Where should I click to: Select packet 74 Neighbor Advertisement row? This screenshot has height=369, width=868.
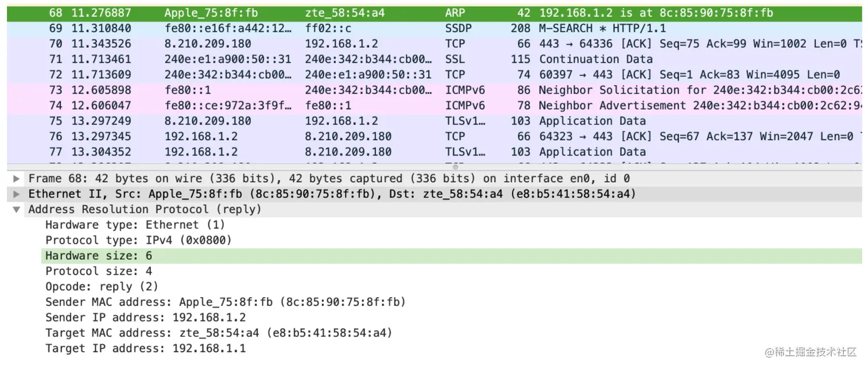[x=435, y=106]
